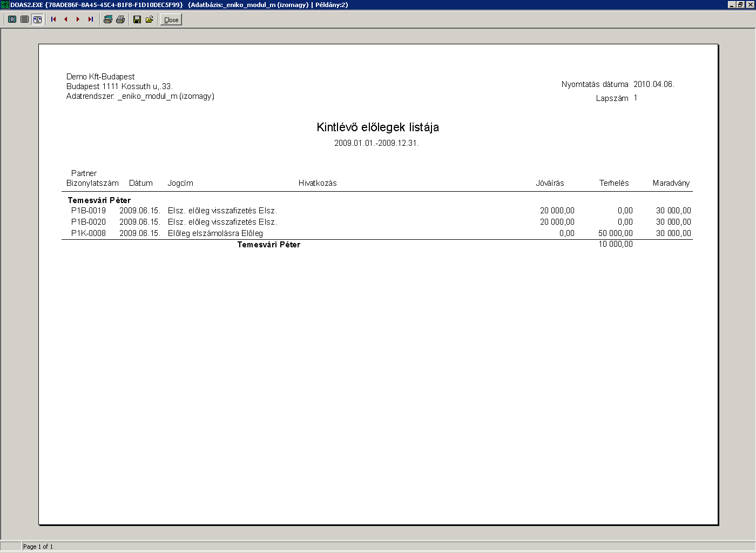Viewport: 756px width, 553px height.
Task: Click the 'Dátum' column header
Action: coord(141,183)
